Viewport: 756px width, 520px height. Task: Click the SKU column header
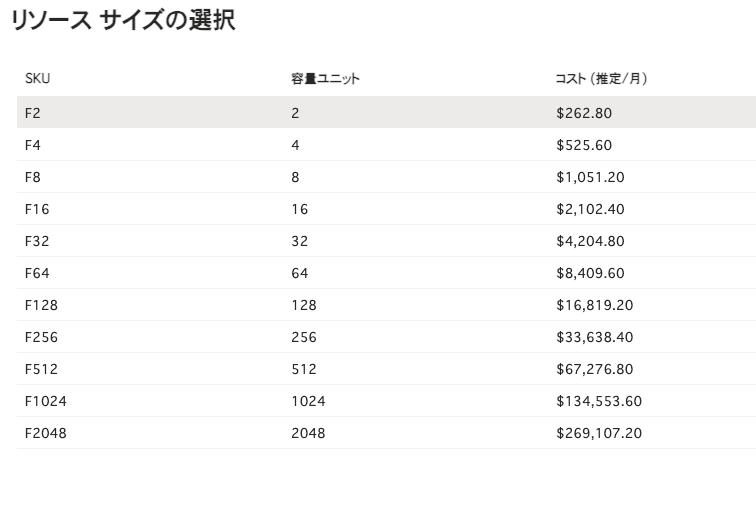tap(37, 79)
